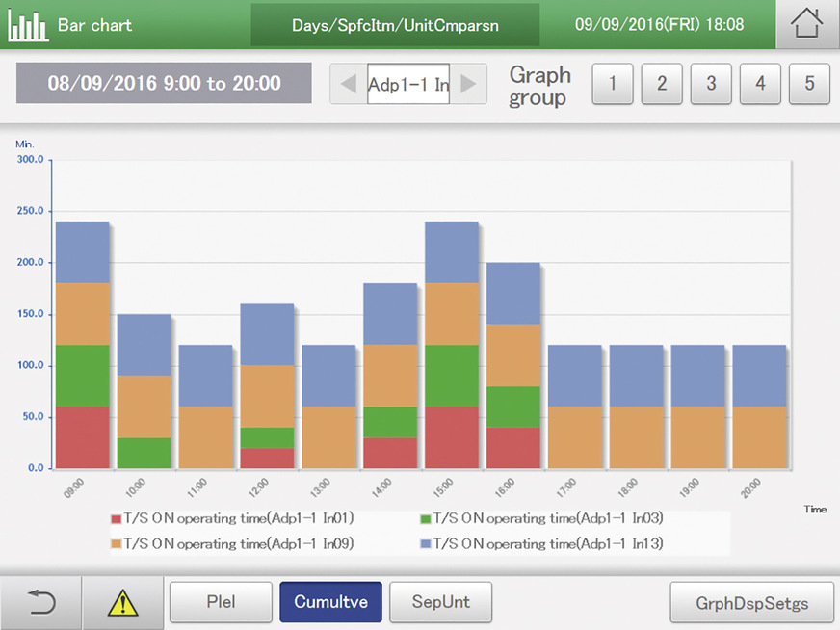
Task: Switch to Plel display mode
Action: pos(221,603)
